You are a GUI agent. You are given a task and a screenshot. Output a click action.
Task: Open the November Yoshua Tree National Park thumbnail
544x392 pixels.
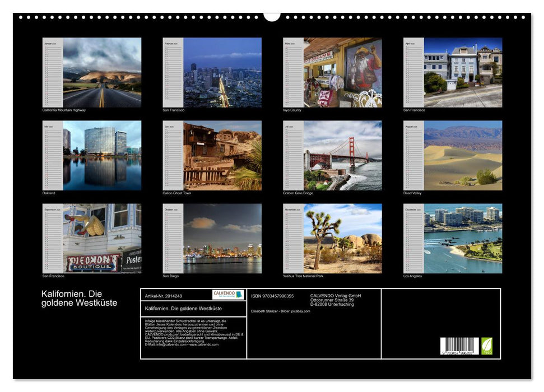coord(339,237)
